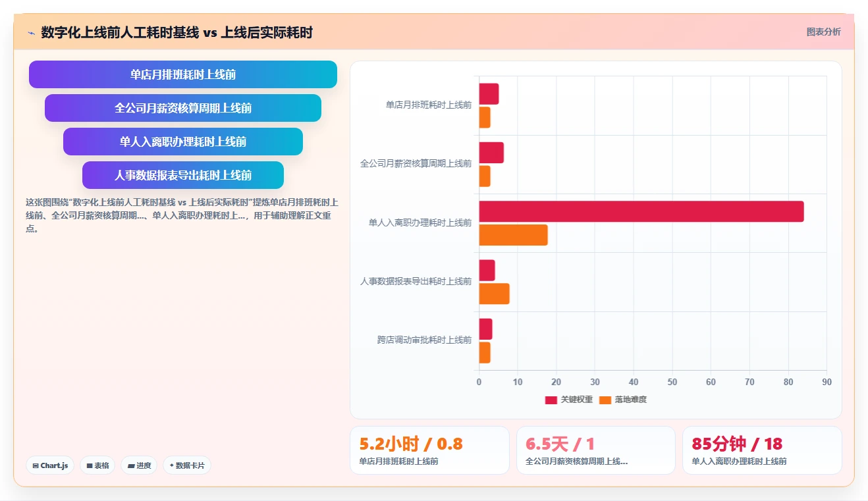Toggle the 落地难度 legend swatch

pyautogui.click(x=605, y=400)
